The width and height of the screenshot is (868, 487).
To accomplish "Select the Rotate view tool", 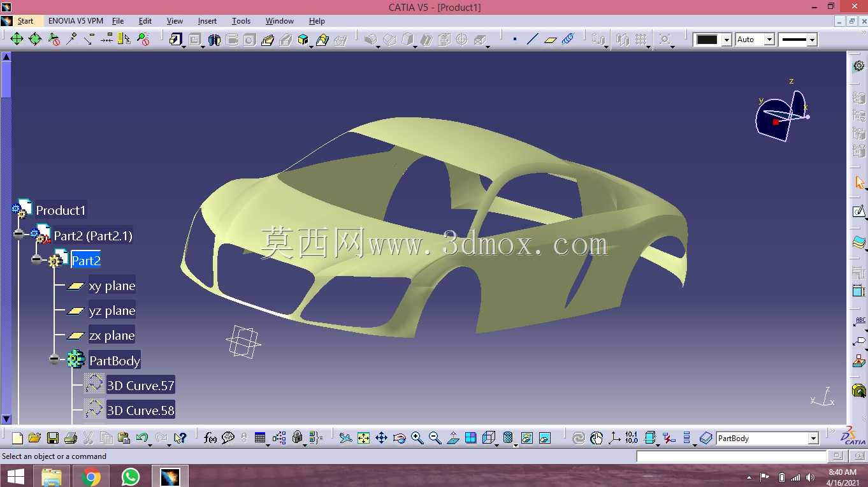I will (x=400, y=438).
